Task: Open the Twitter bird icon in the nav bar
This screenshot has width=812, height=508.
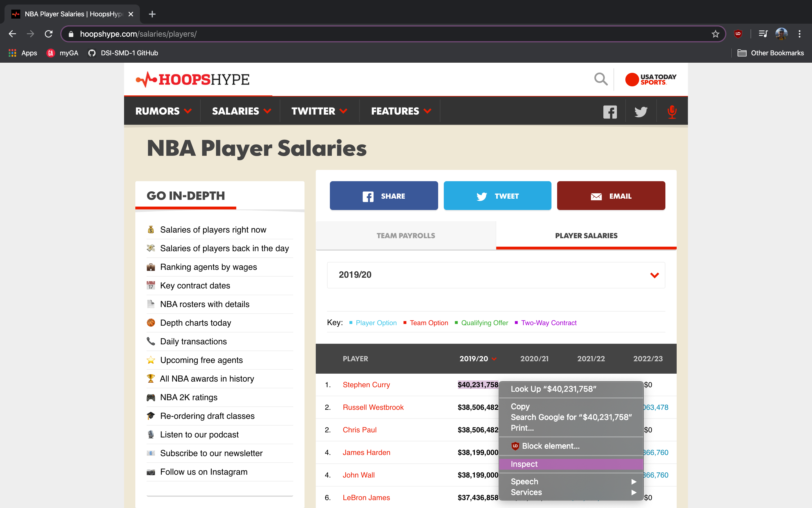Action: click(x=641, y=111)
